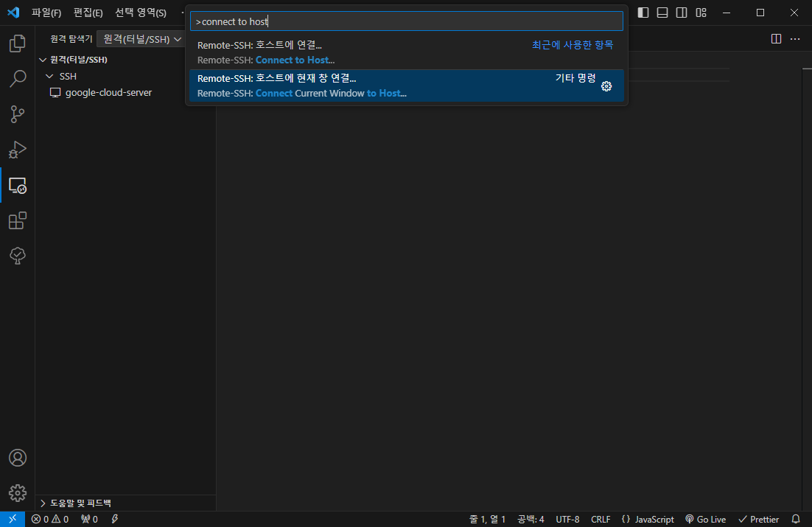812x527 pixels.
Task: Open Customize Layout icon
Action: pyautogui.click(x=701, y=13)
